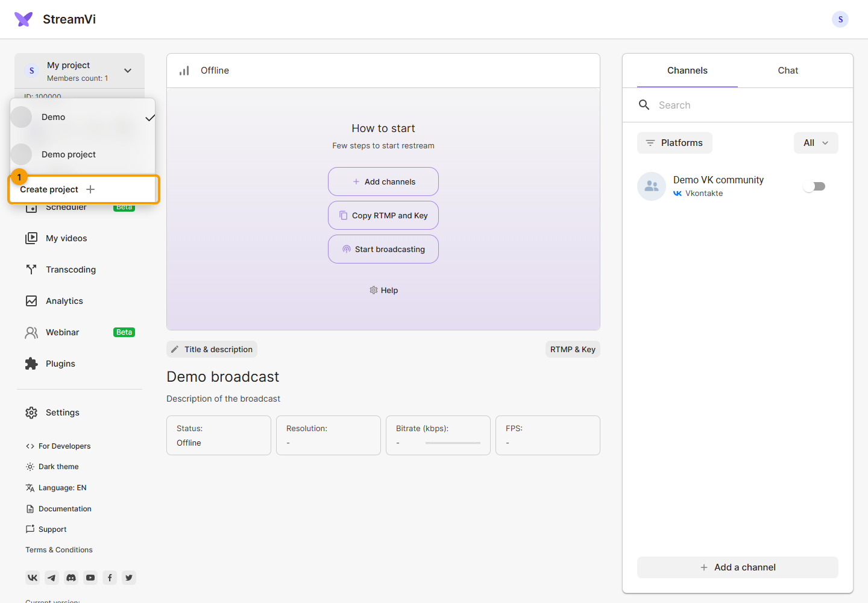Screen dimensions: 868x603
Task: Select the Channels tab
Action: pyautogui.click(x=687, y=71)
